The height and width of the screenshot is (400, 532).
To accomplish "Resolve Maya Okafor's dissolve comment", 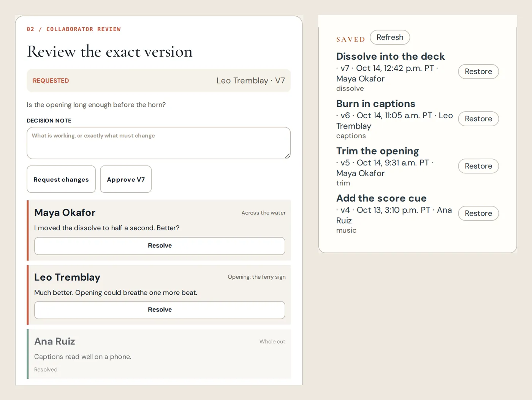I will (x=160, y=246).
